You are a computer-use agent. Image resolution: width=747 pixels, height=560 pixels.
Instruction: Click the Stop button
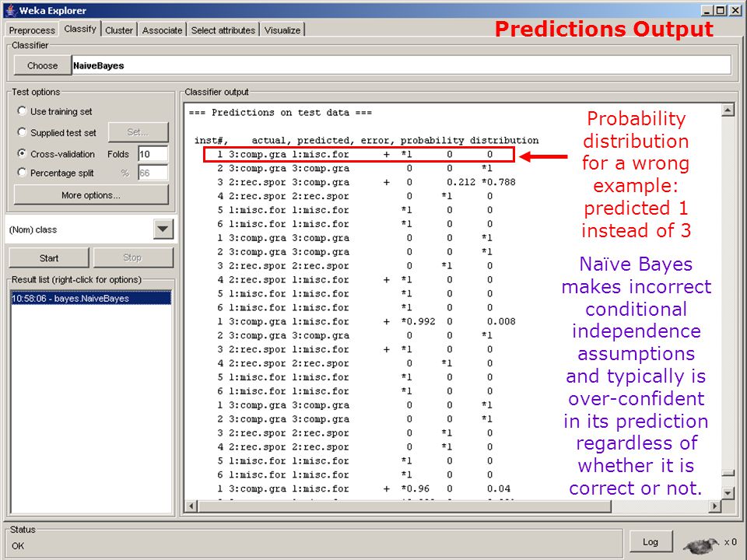pos(133,257)
